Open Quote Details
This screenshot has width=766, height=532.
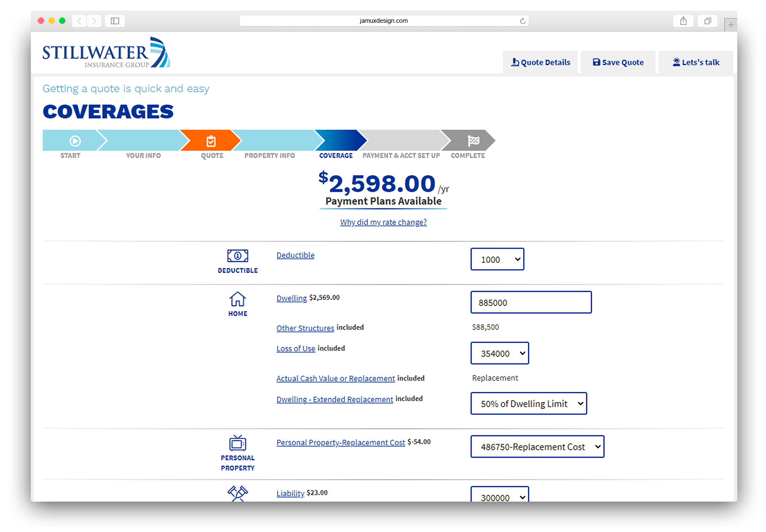(540, 62)
